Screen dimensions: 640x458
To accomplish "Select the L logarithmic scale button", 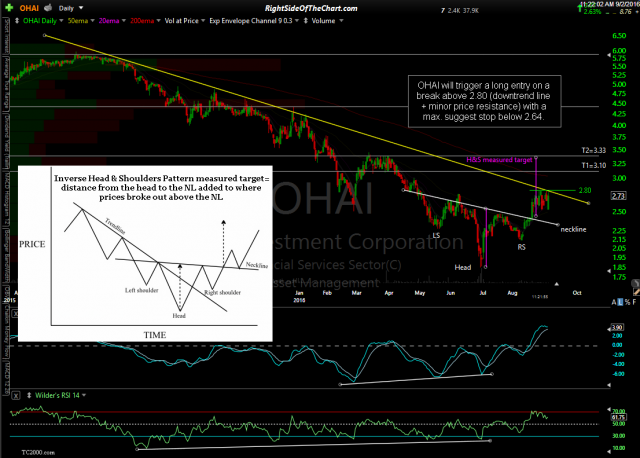I will 620,302.
